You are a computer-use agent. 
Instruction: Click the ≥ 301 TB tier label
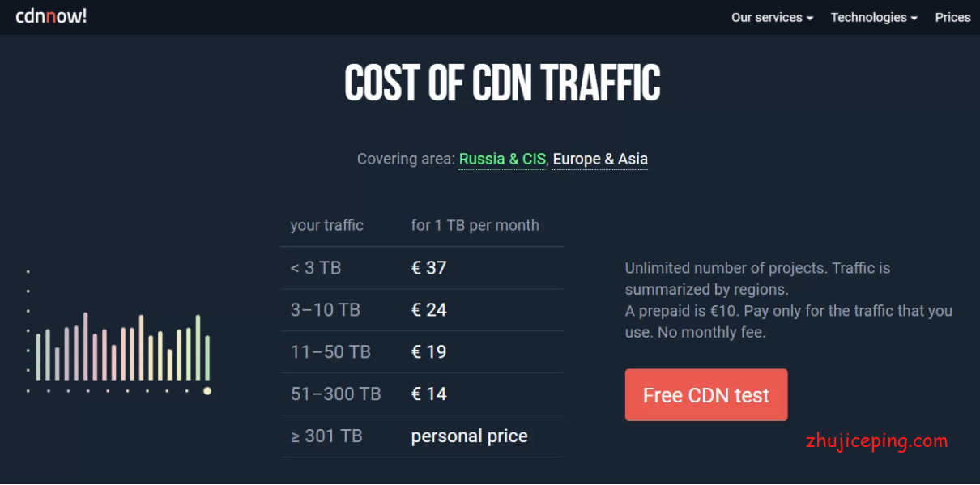(x=326, y=436)
